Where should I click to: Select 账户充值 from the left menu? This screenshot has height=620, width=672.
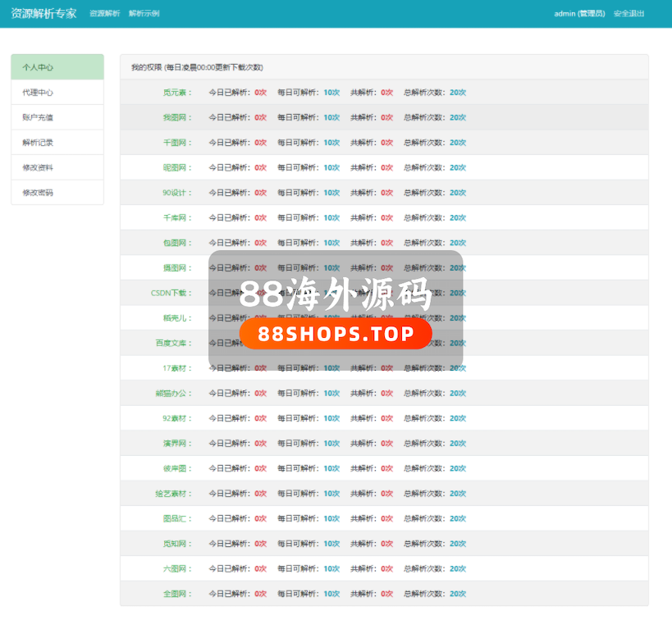click(39, 117)
